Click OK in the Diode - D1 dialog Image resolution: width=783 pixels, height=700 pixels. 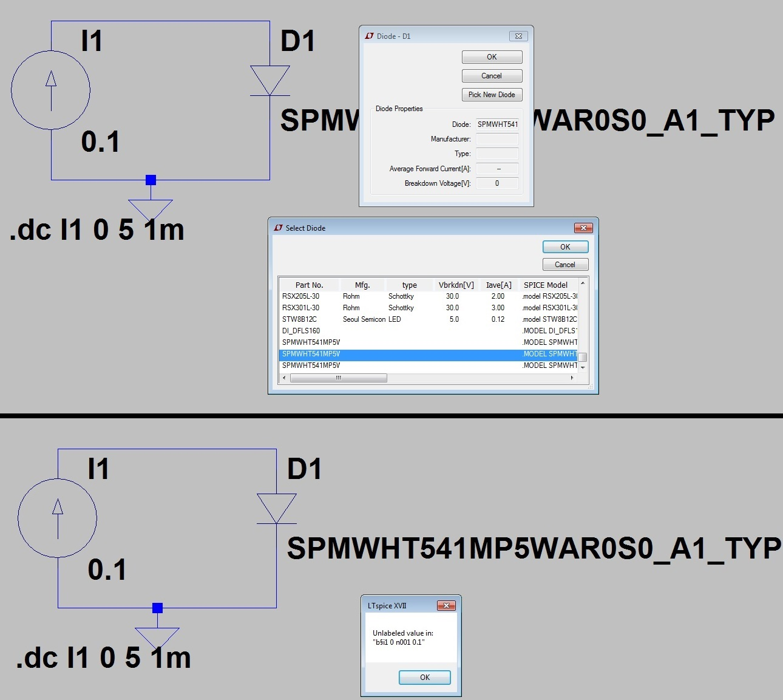point(492,57)
